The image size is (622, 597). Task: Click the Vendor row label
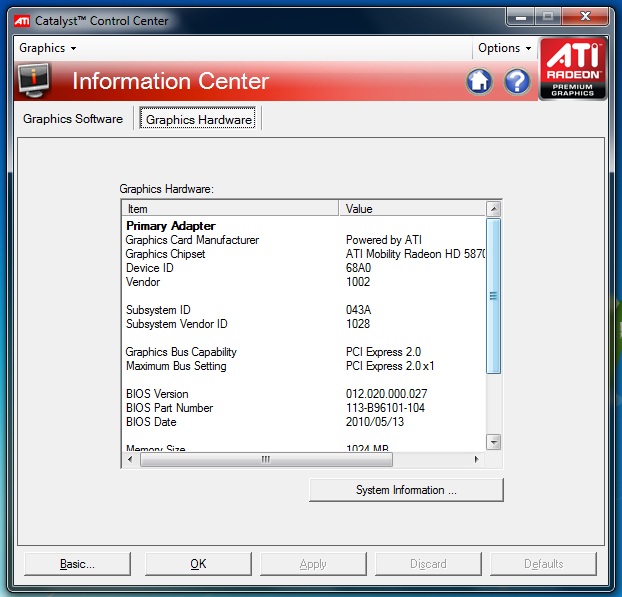click(143, 282)
